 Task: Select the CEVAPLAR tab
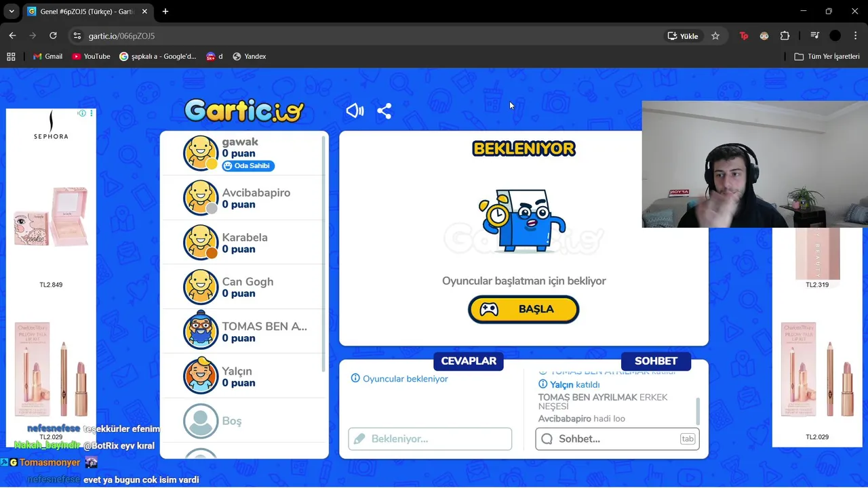tap(469, 361)
